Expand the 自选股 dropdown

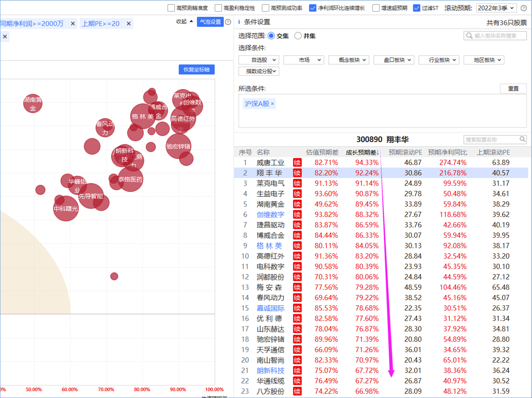259,60
